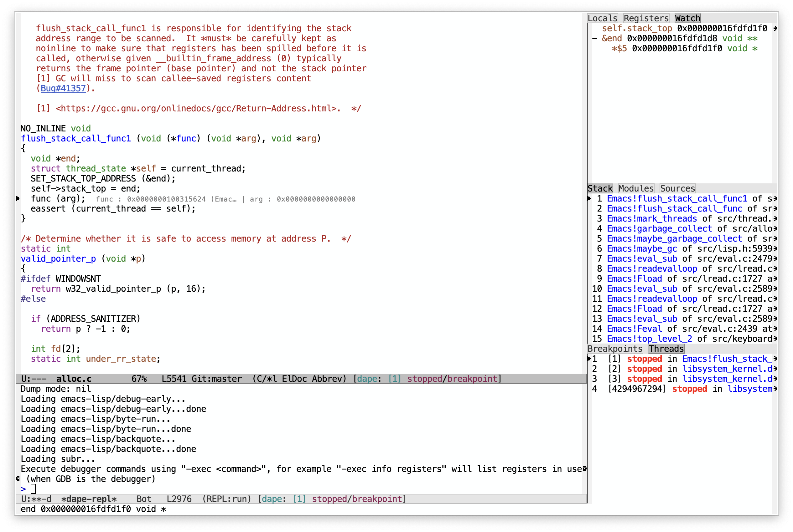Click the current thread arrow in Threads list

pos(589,359)
